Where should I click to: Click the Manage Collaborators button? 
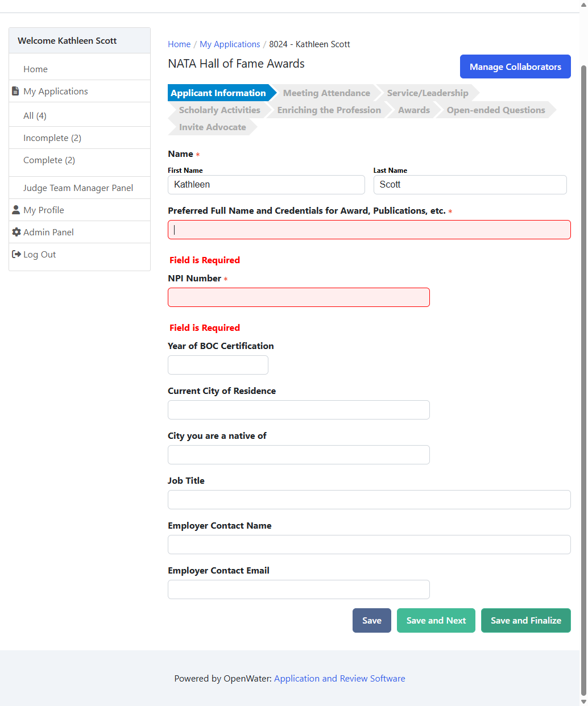pyautogui.click(x=515, y=67)
